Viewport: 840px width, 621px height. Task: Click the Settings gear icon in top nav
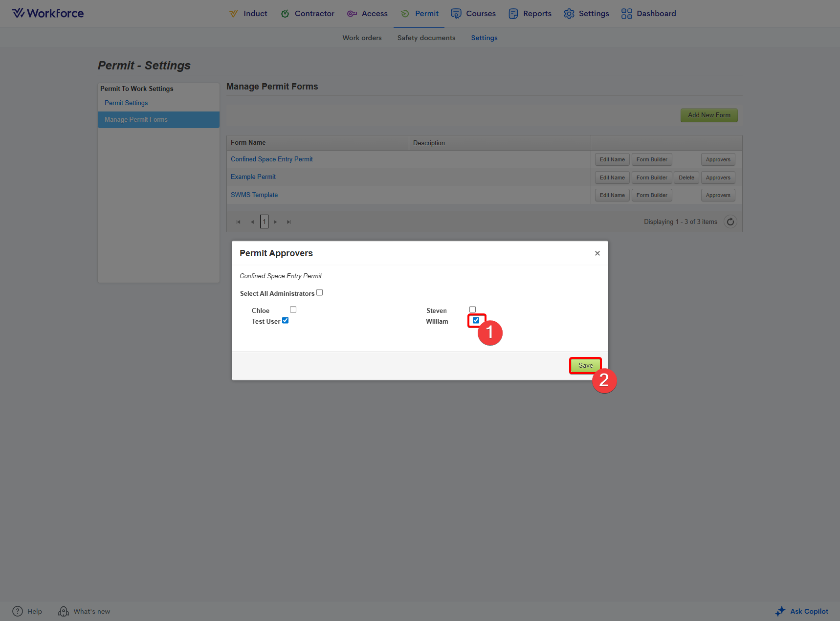tap(569, 14)
